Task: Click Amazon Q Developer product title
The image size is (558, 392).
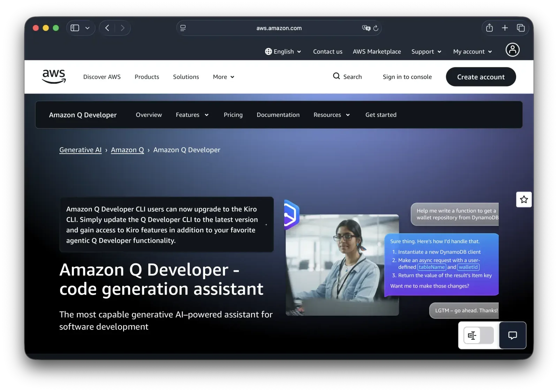Action: coord(83,115)
